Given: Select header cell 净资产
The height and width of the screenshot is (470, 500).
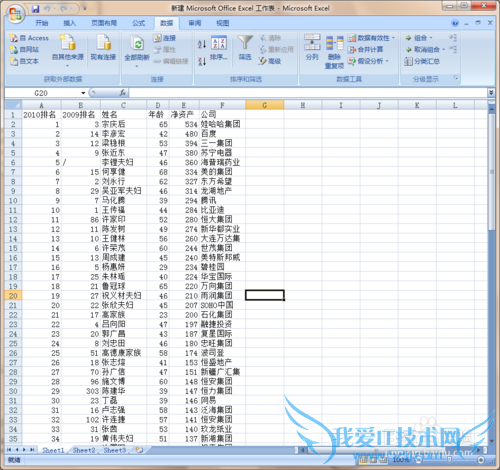Looking at the screenshot, I should (184, 115).
